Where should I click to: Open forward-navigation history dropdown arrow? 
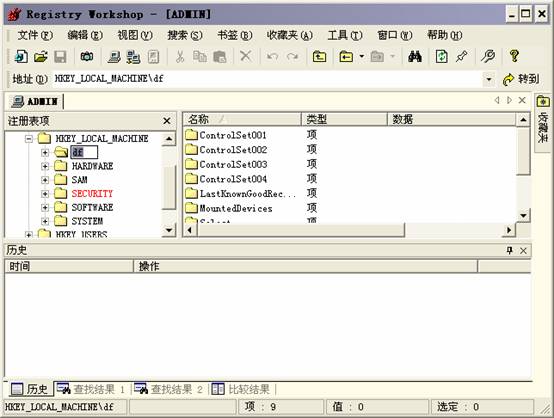point(393,57)
